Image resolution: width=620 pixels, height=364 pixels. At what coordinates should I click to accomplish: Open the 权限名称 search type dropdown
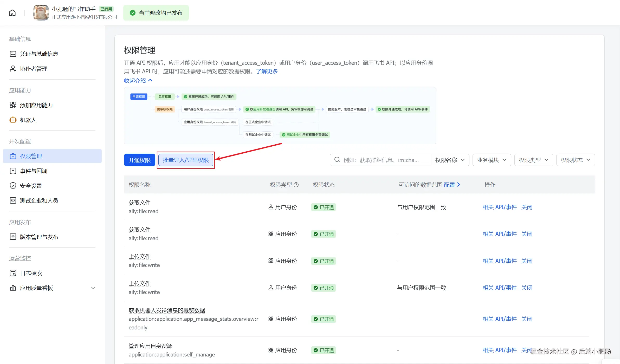click(x=450, y=160)
